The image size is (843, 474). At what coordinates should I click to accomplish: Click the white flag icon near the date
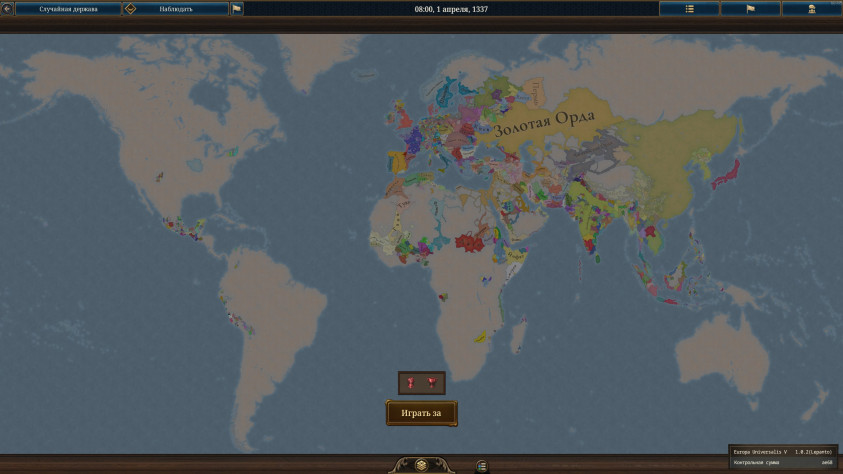click(x=236, y=9)
